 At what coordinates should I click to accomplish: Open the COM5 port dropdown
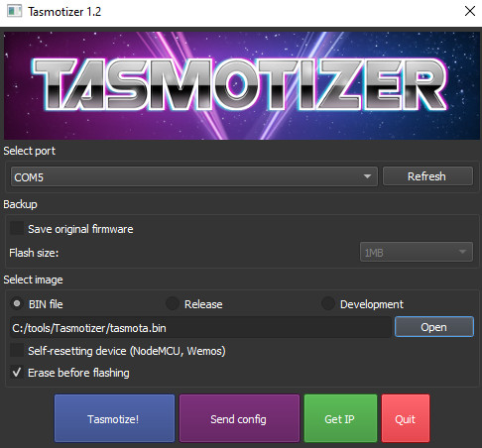(x=194, y=176)
